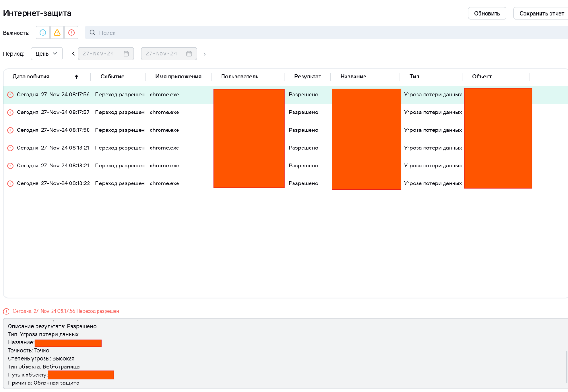Click the 'Тип: Угроза потери данных' detail line
The height and width of the screenshot is (392, 568).
43,334
